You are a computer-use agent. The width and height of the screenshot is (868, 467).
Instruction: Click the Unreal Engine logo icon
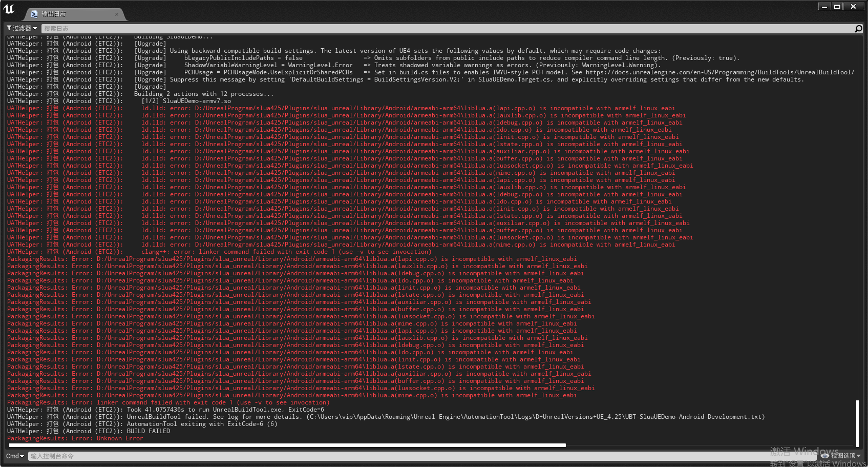click(9, 9)
